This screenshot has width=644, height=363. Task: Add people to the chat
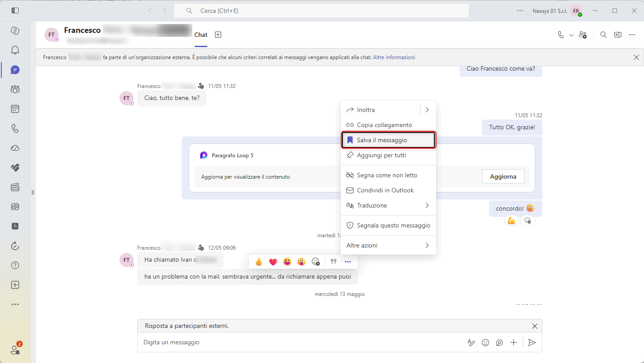coord(583,35)
